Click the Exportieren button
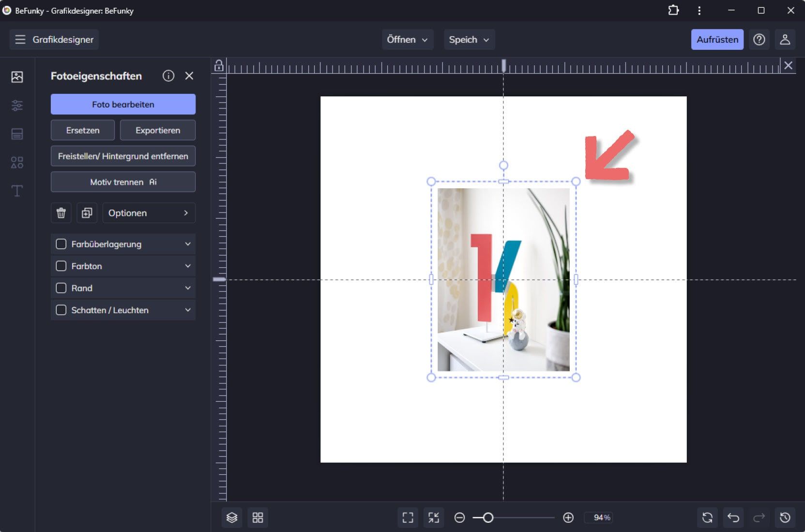The width and height of the screenshot is (805, 532). 158,130
